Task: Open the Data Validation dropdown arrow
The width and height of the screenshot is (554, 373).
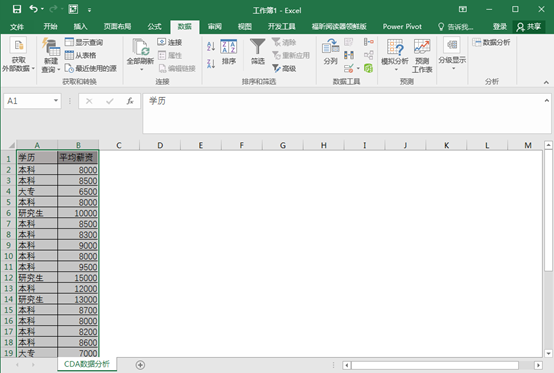Action: [x=358, y=68]
